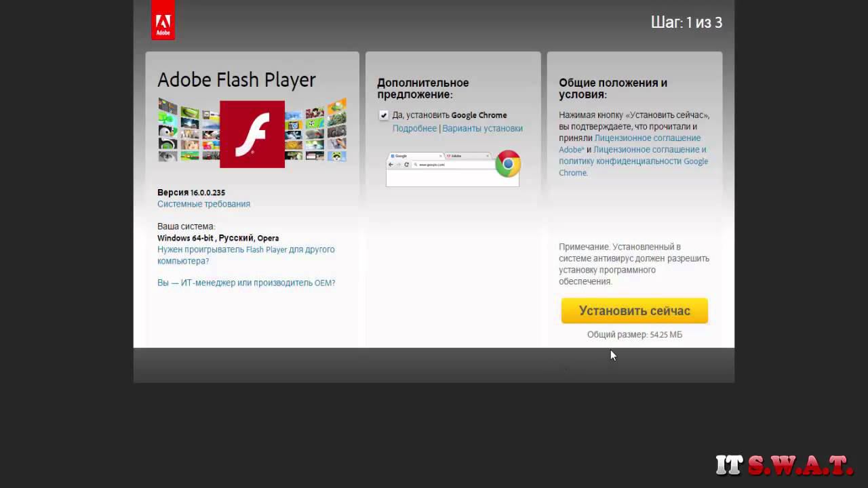The image size is (868, 488).
Task: Uncheck the install Google Chrome checkbox
Action: coord(384,115)
